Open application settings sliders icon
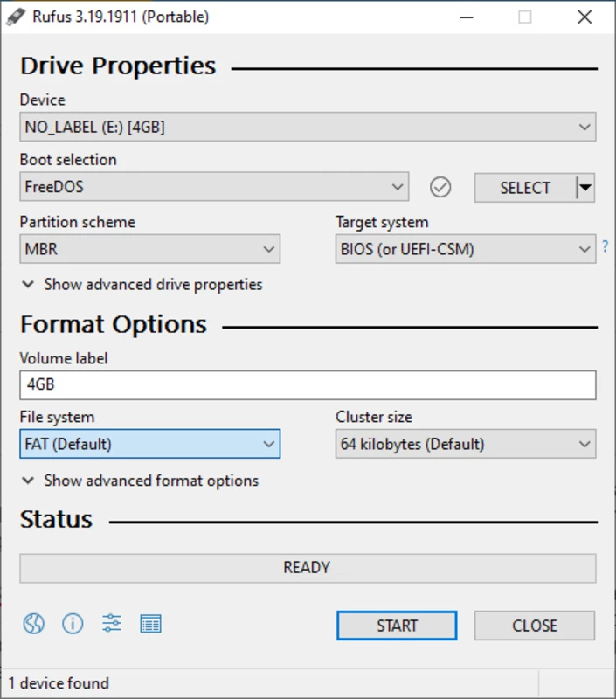 tap(112, 624)
